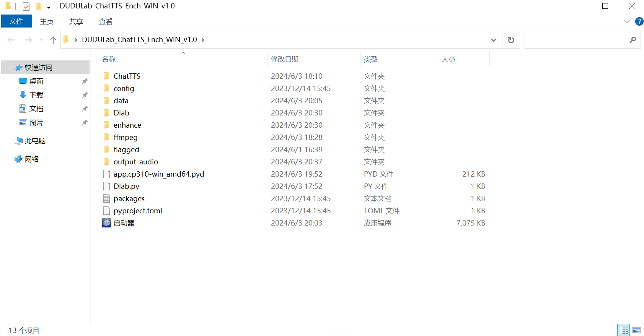Open the 文件 menu tab
644x336 pixels.
[16, 21]
